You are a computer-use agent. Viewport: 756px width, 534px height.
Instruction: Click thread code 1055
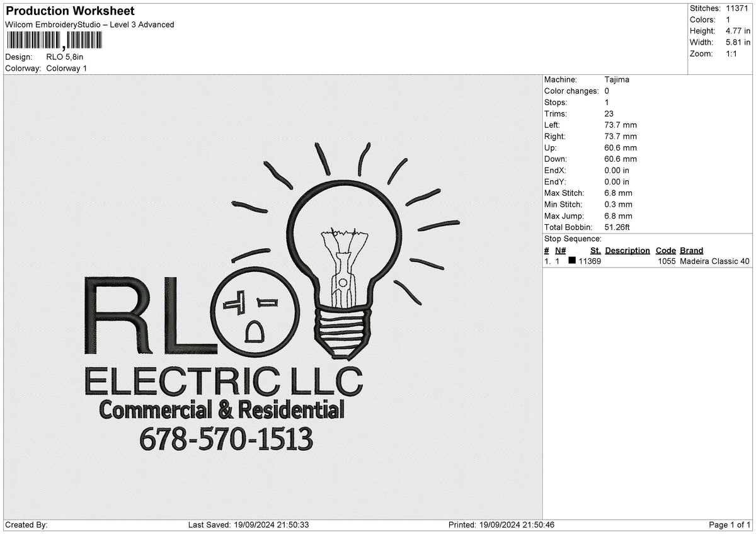point(667,261)
